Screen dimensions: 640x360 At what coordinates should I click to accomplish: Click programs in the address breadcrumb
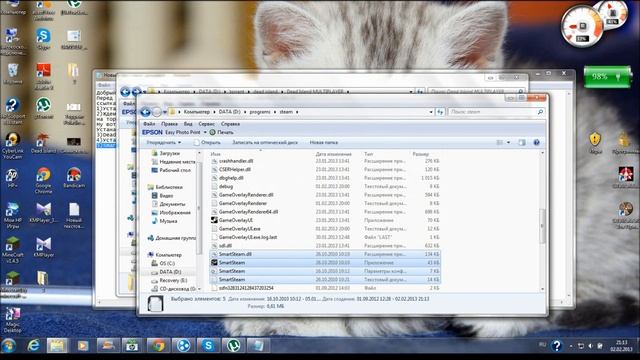[x=260, y=112]
